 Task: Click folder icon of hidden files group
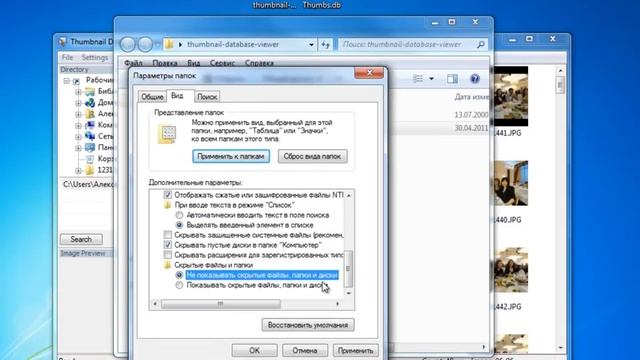[x=167, y=265]
